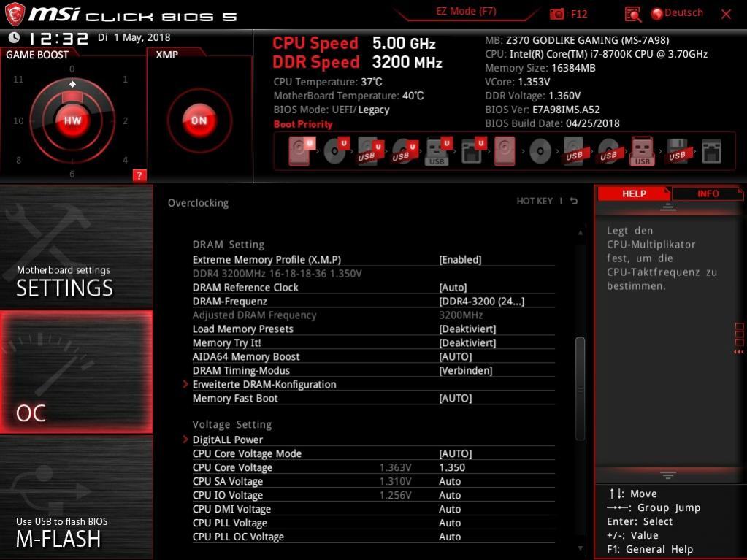
Task: Open Memory Fast Boot AUTO setting
Action: pos(456,398)
